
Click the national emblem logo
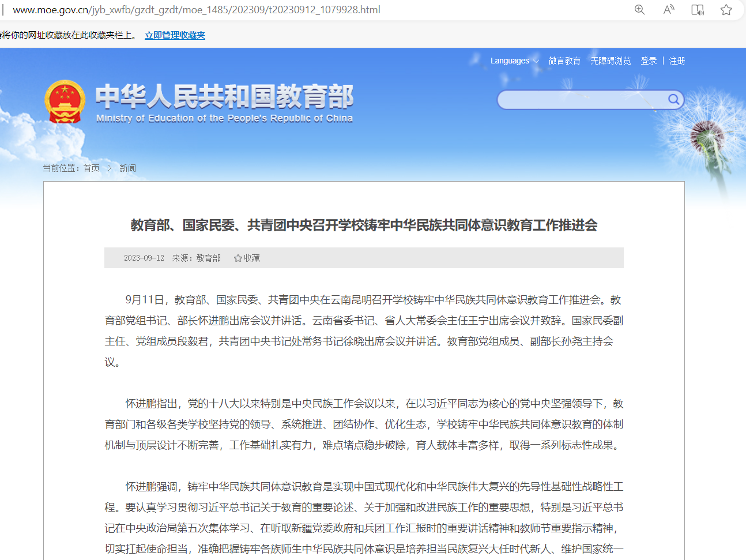click(65, 102)
